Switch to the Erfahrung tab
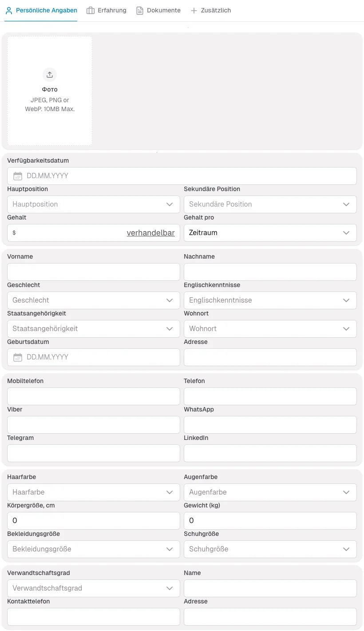The width and height of the screenshot is (364, 631). tap(111, 10)
